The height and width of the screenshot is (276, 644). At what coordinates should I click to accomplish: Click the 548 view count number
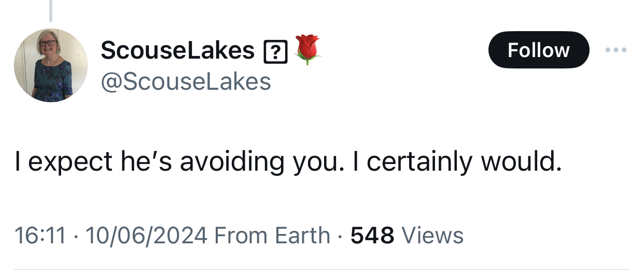pyautogui.click(x=372, y=235)
